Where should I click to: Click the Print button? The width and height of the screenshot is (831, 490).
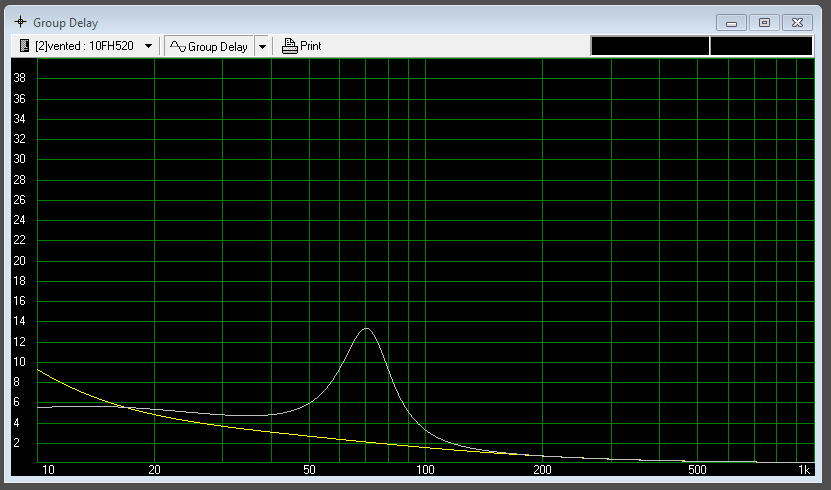click(301, 46)
